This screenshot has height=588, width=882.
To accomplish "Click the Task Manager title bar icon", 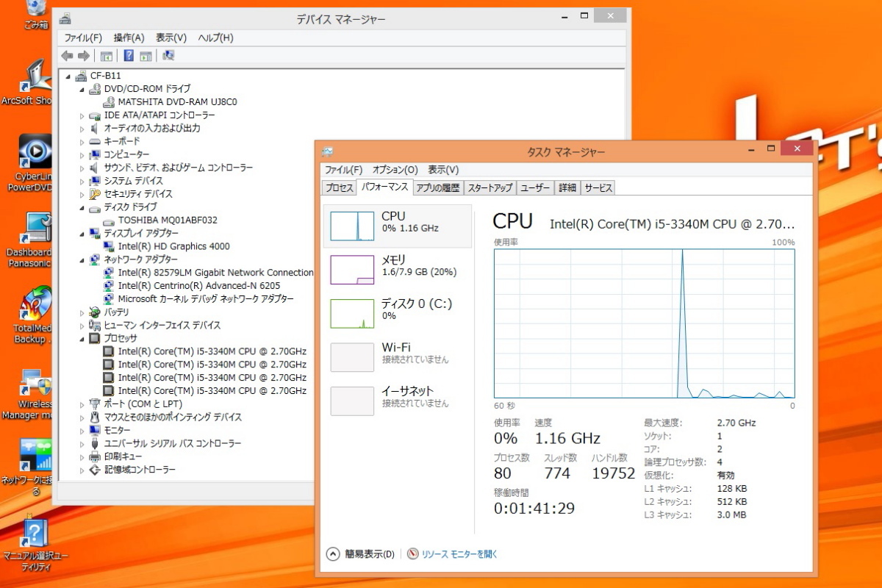I will click(327, 151).
